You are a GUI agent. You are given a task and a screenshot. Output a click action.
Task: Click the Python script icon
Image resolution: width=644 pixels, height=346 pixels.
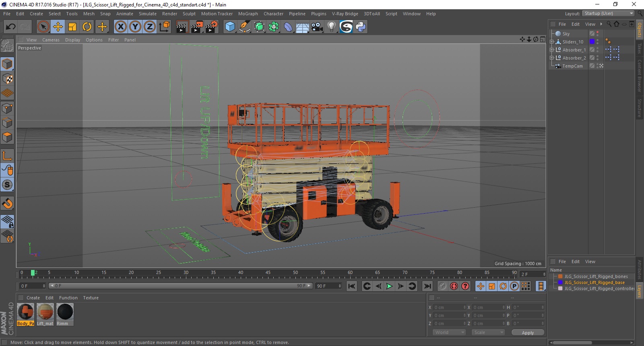(361, 27)
